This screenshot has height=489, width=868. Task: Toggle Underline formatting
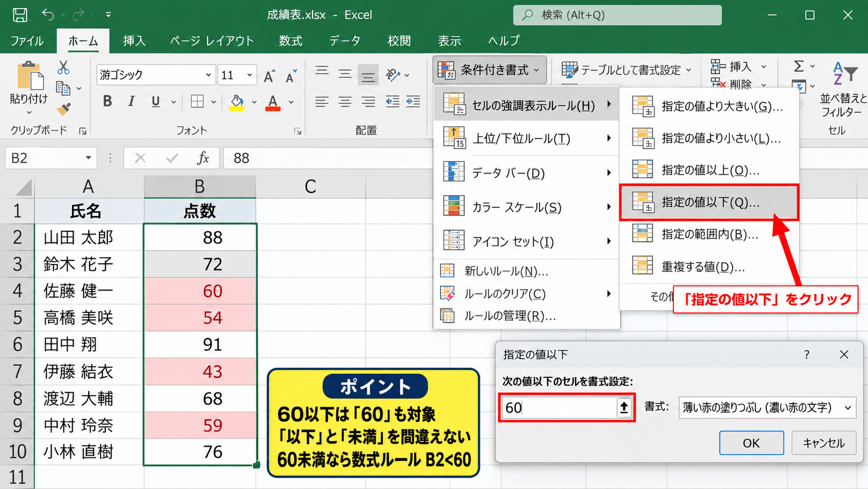pyautogui.click(x=155, y=101)
